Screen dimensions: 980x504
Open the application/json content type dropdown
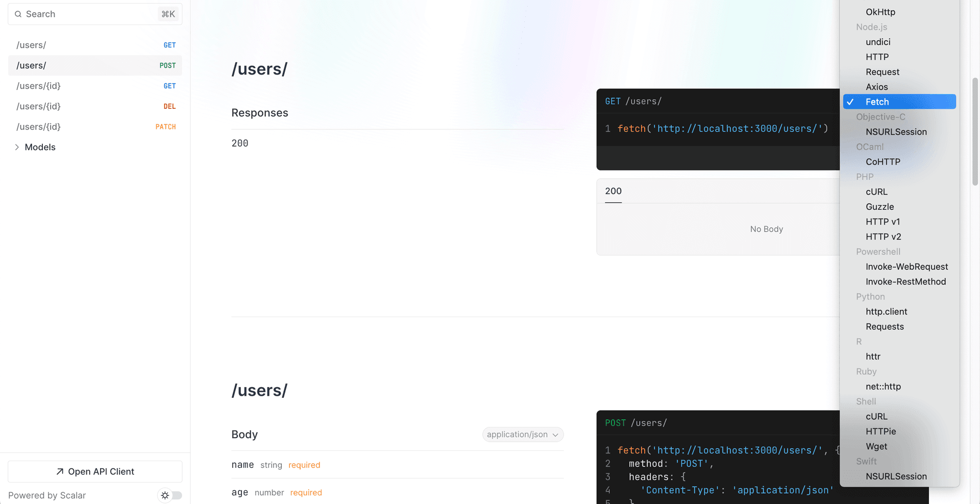click(x=522, y=435)
